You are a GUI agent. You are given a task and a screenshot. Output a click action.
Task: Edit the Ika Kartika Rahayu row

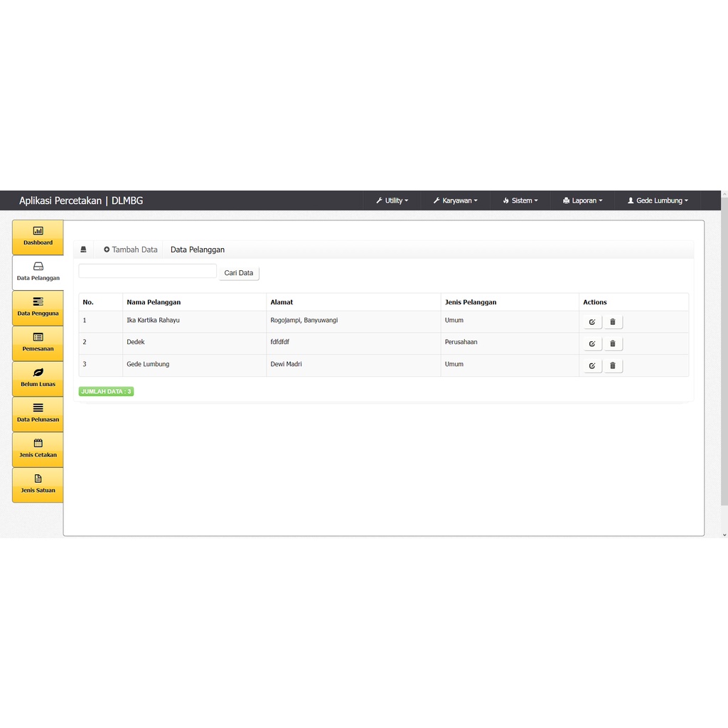click(592, 322)
